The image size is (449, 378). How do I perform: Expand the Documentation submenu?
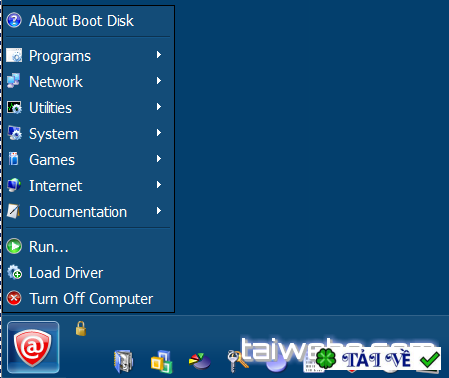[88, 211]
